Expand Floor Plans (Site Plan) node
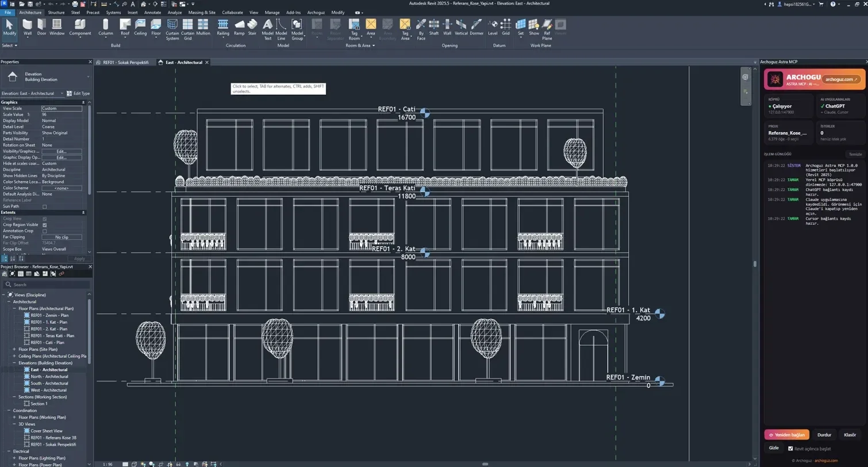The image size is (868, 467). pyautogui.click(x=14, y=349)
